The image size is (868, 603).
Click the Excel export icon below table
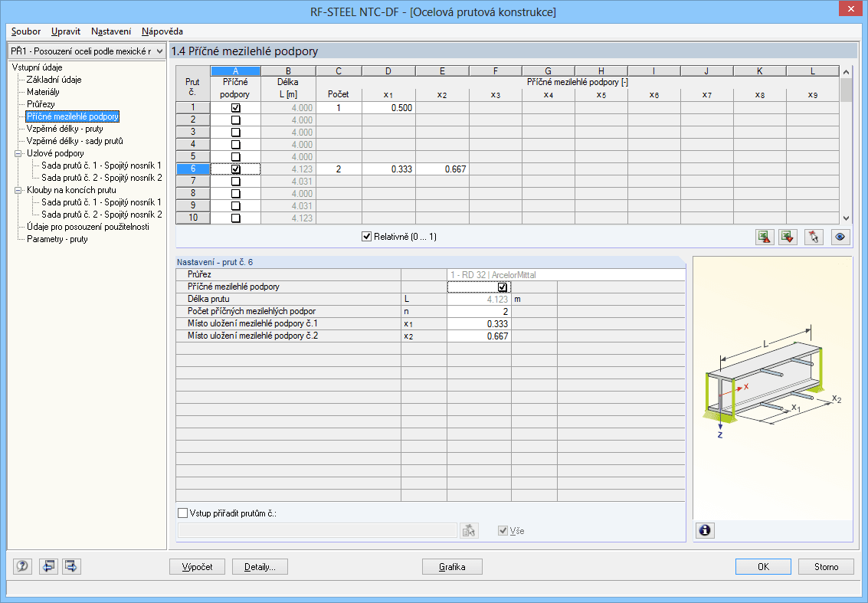click(x=765, y=237)
